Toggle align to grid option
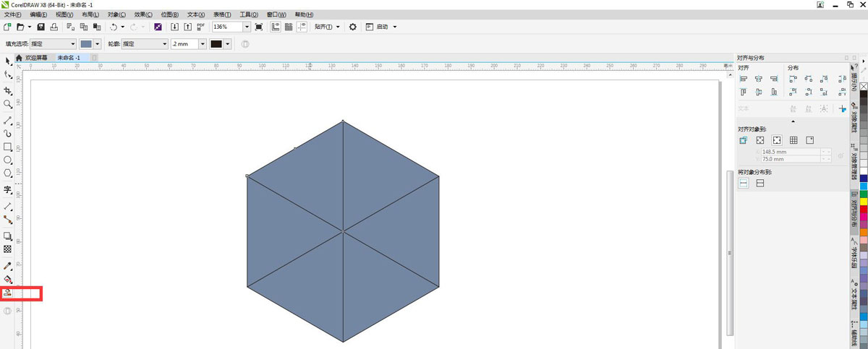This screenshot has height=349, width=868. point(793,140)
